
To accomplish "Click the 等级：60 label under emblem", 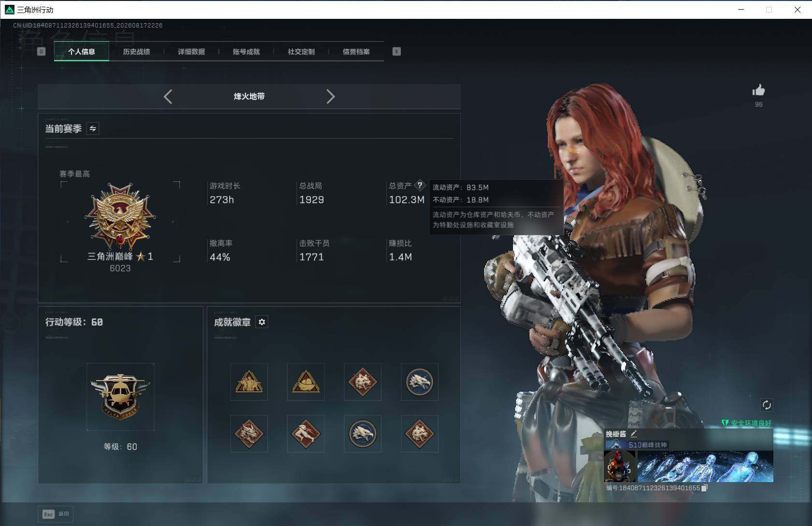I will 120,447.
